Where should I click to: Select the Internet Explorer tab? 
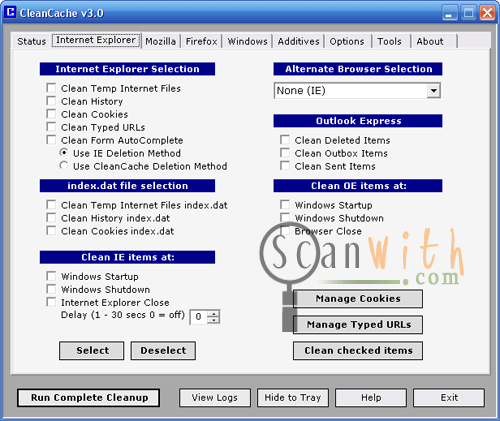96,40
